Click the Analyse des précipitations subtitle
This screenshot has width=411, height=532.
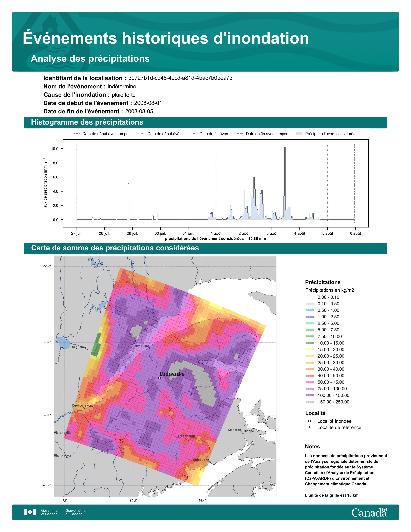90,59
